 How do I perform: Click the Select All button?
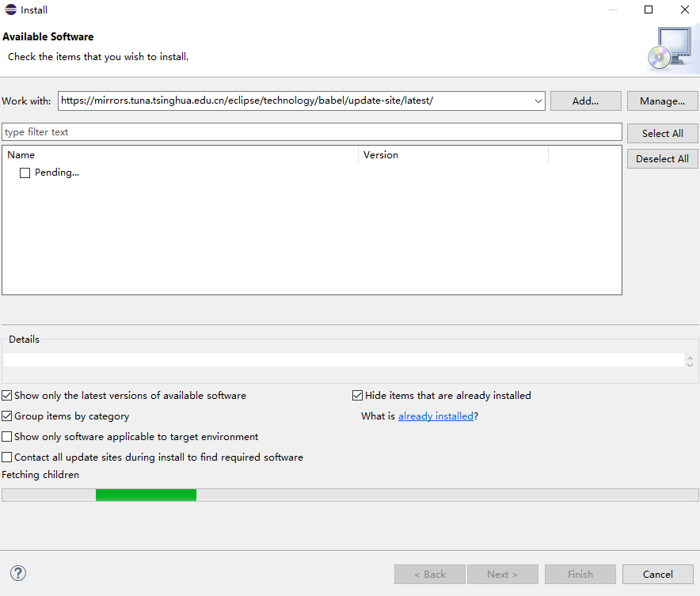[x=662, y=133]
